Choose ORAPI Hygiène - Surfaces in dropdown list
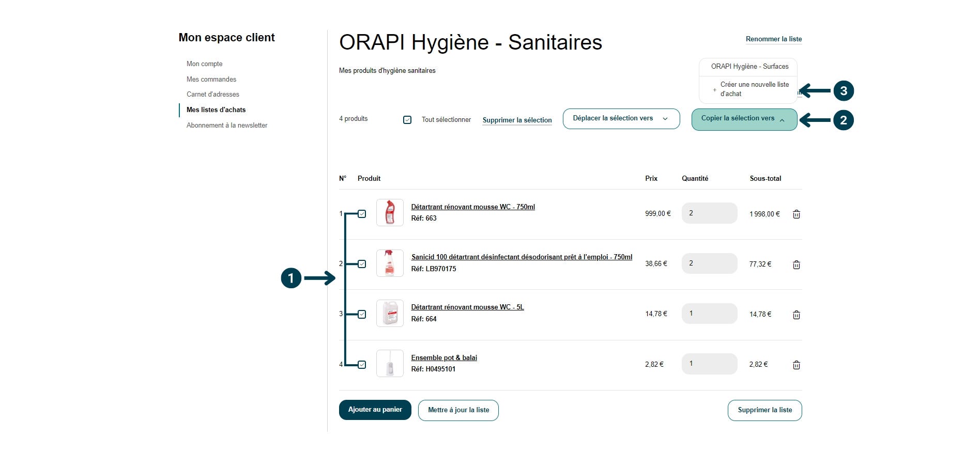The width and height of the screenshot is (980, 452). [x=749, y=67]
